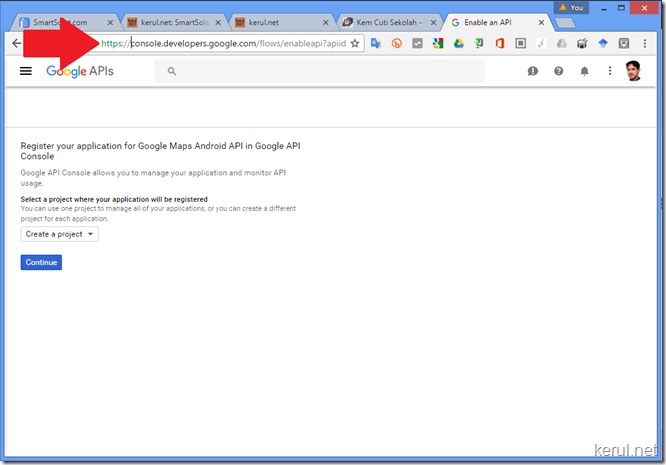Click the search magnifier icon
This screenshot has width=666, height=465.
(x=172, y=71)
